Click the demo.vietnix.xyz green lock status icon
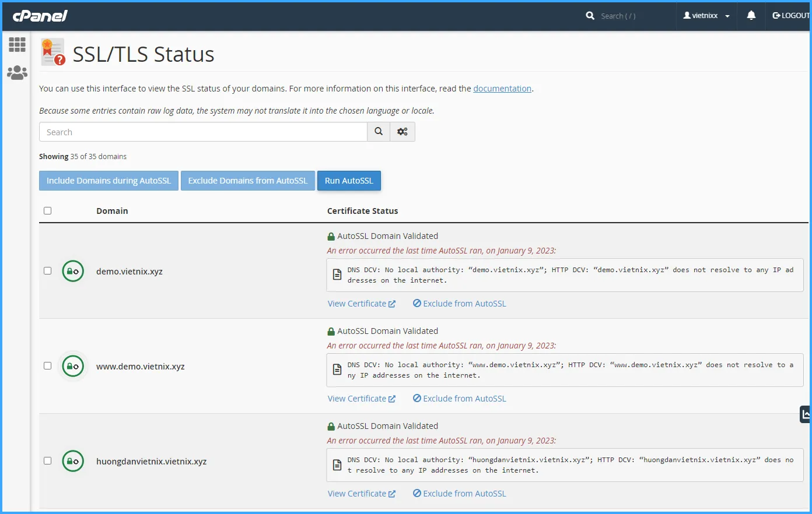The width and height of the screenshot is (812, 514). click(x=73, y=271)
